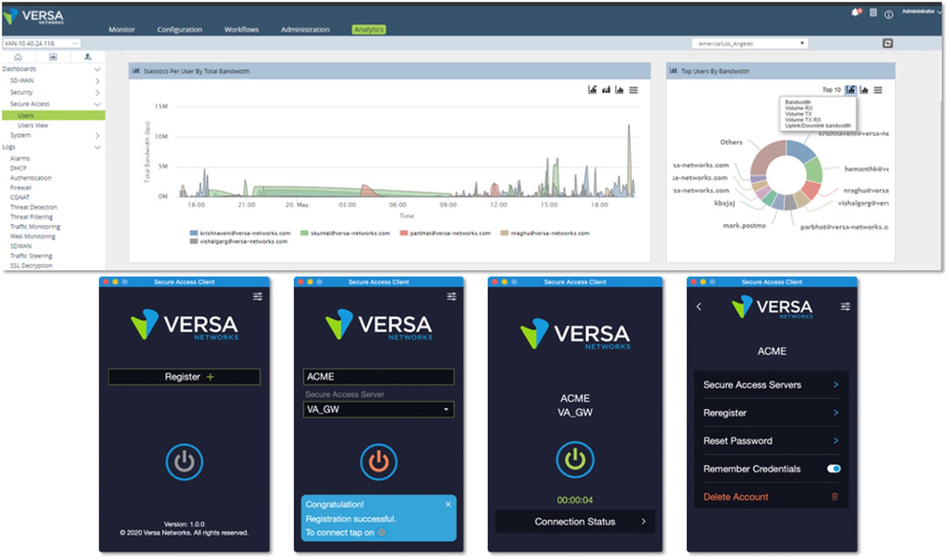The height and width of the screenshot is (560, 949).
Task: Select Users View in sidebar
Action: pos(33,126)
